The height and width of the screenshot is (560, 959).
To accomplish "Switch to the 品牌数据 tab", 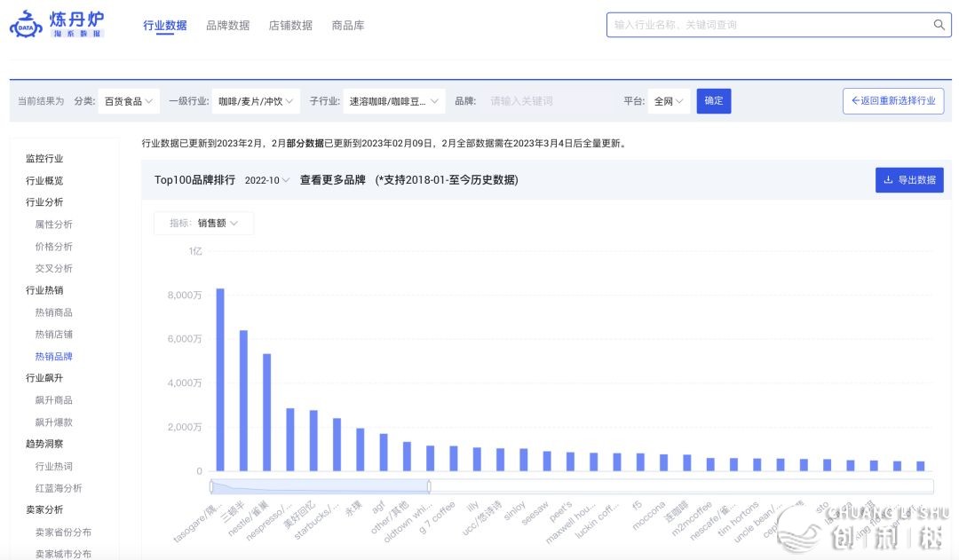I will tap(227, 26).
